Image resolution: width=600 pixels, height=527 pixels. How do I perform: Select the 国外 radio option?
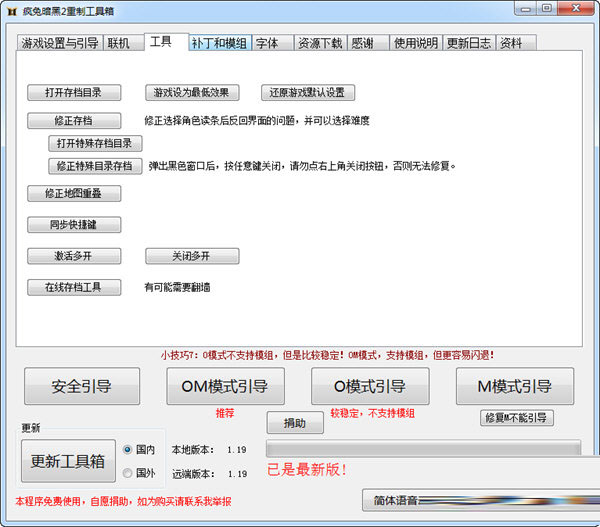139,473
